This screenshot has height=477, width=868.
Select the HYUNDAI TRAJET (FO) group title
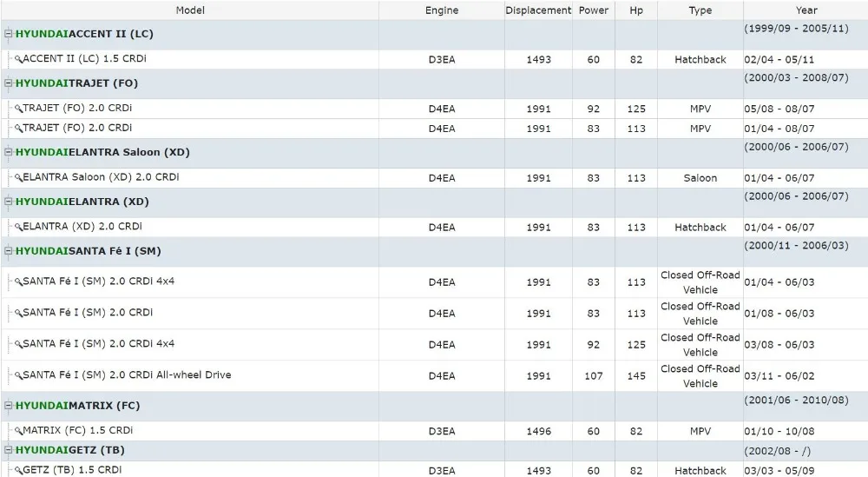pyautogui.click(x=76, y=83)
